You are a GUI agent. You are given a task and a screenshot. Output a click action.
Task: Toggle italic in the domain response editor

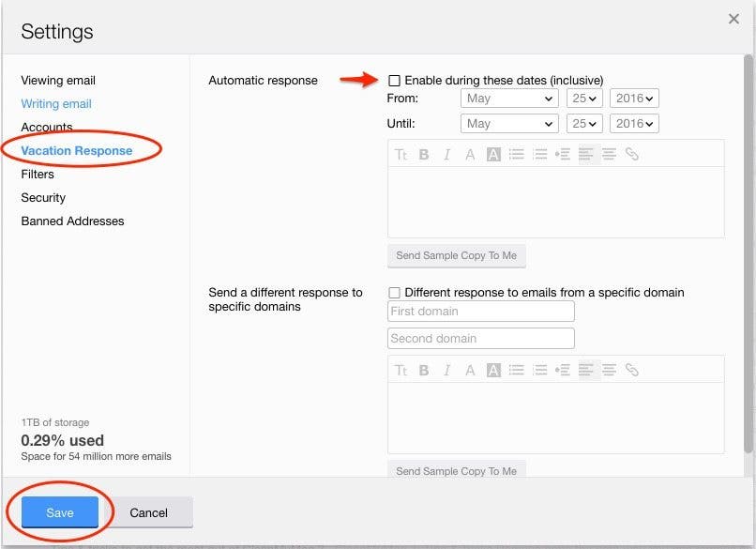(447, 370)
